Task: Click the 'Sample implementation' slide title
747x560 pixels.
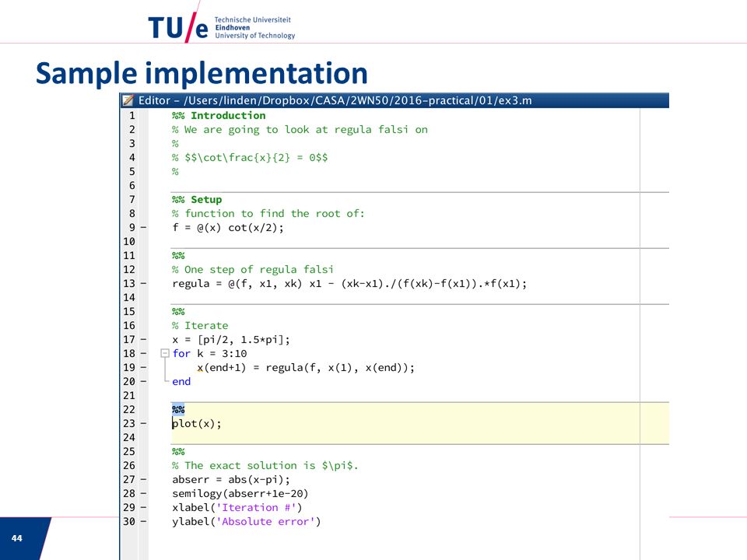Action: 202,73
